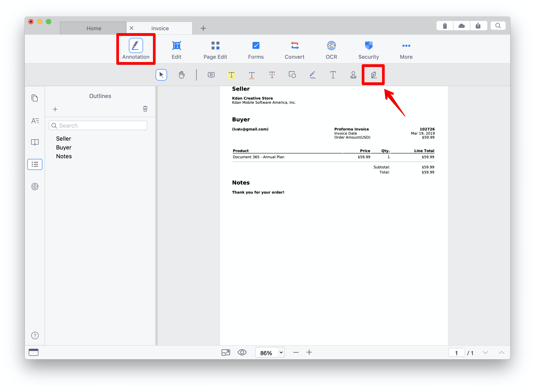Open the OCR sidebar panel
Screen dimensions: 535x392
[x=35, y=187]
